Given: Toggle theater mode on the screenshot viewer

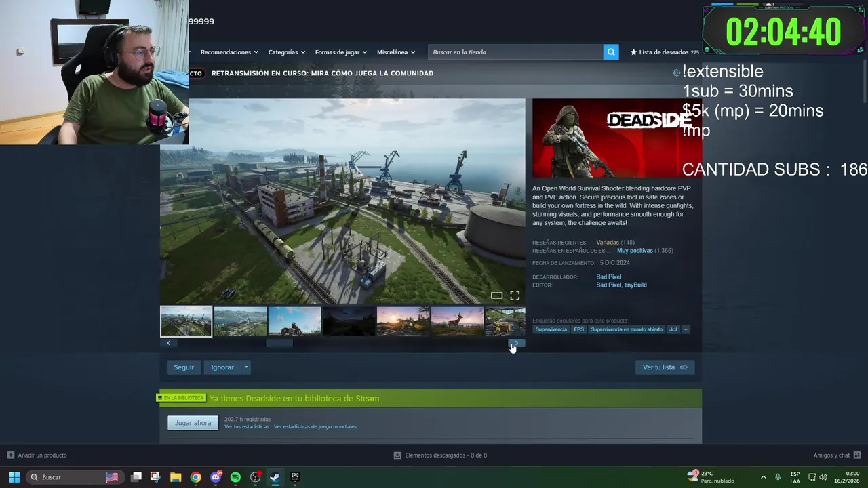Looking at the screenshot, I should click(x=496, y=296).
